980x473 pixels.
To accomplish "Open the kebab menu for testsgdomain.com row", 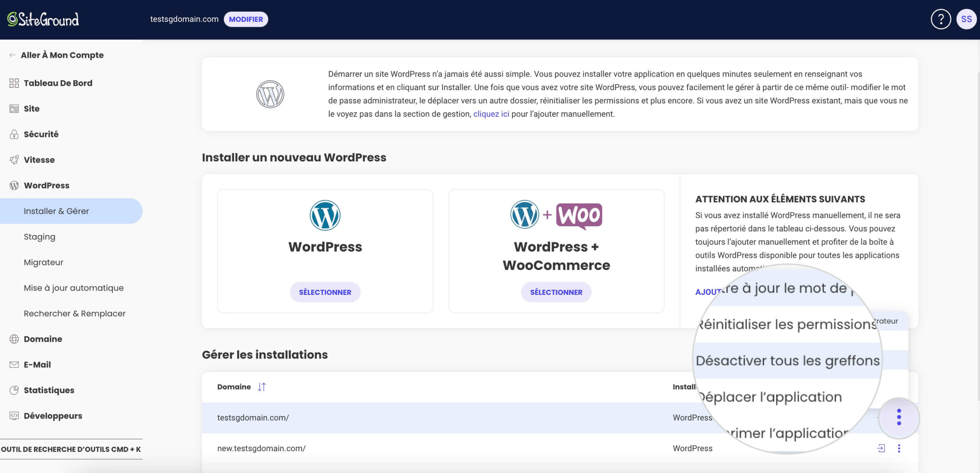I will click(899, 417).
